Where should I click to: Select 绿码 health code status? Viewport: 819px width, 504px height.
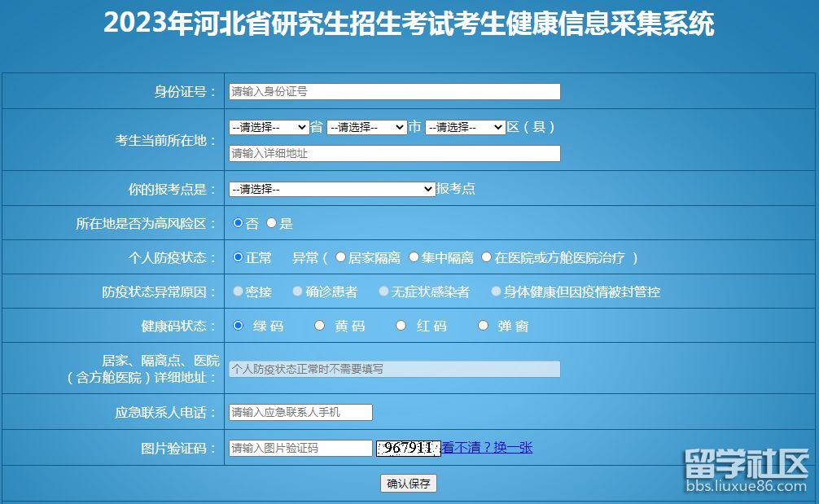239,325
